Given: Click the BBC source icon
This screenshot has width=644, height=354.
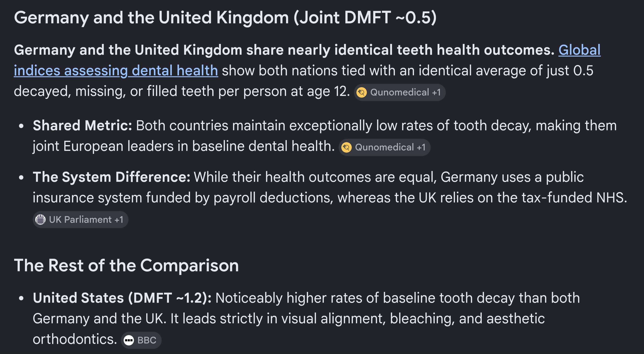Looking at the screenshot, I should (x=129, y=340).
